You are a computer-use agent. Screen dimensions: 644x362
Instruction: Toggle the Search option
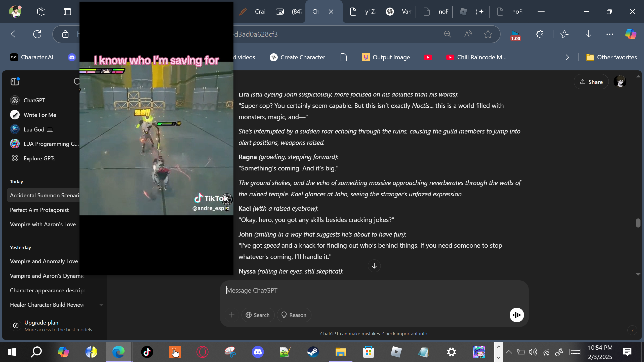258,315
